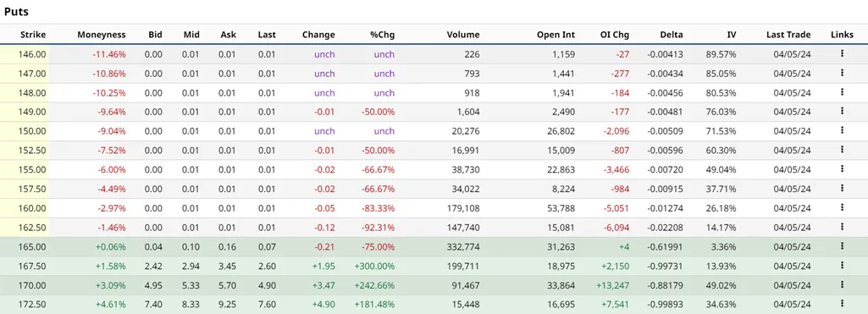Open links menu for 167.50 strike row
Image resolution: width=868 pixels, height=314 pixels.
[x=842, y=266]
